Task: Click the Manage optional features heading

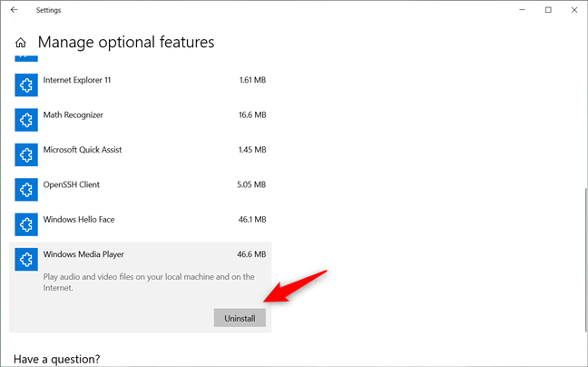Action: pos(126,42)
